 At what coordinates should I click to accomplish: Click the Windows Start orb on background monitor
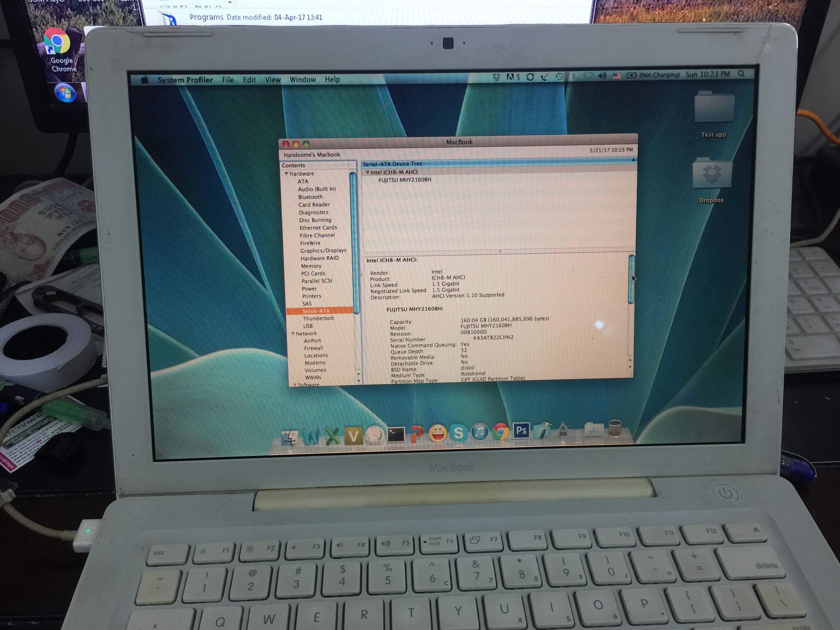point(65,93)
